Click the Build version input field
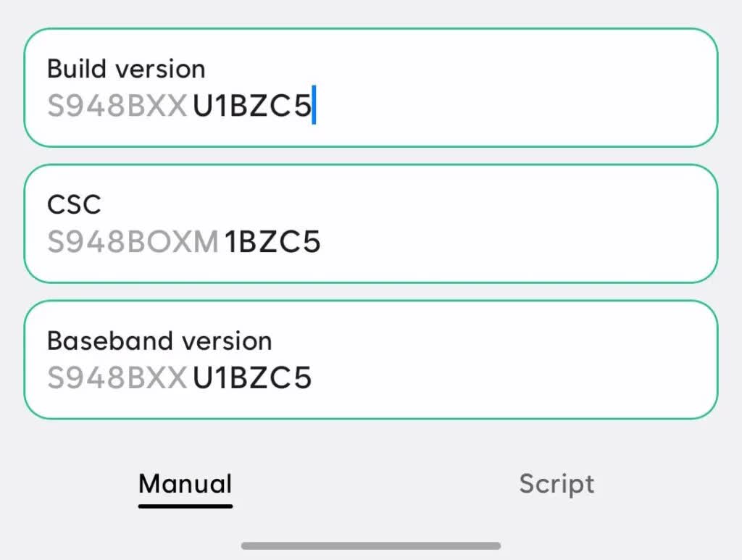The image size is (742, 560). [x=371, y=87]
